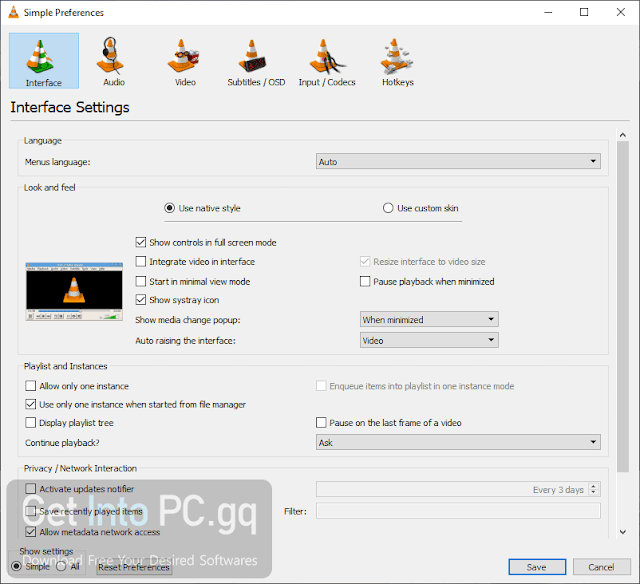Viewport: 640px width, 584px height.
Task: Click the Interface Settings heading
Action: tap(70, 107)
